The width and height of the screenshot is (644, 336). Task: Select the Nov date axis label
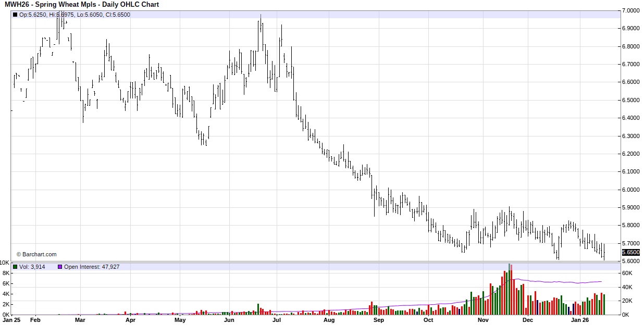pos(483,320)
